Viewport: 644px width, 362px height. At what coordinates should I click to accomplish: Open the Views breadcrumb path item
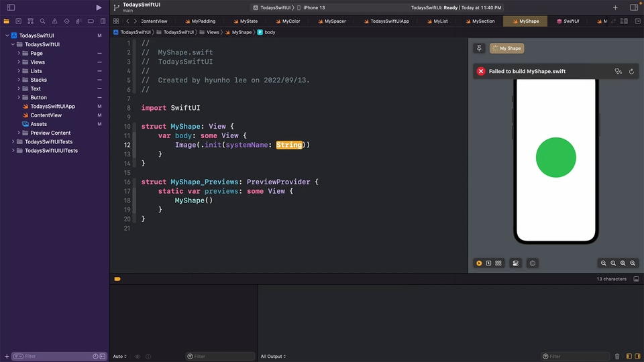209,32
